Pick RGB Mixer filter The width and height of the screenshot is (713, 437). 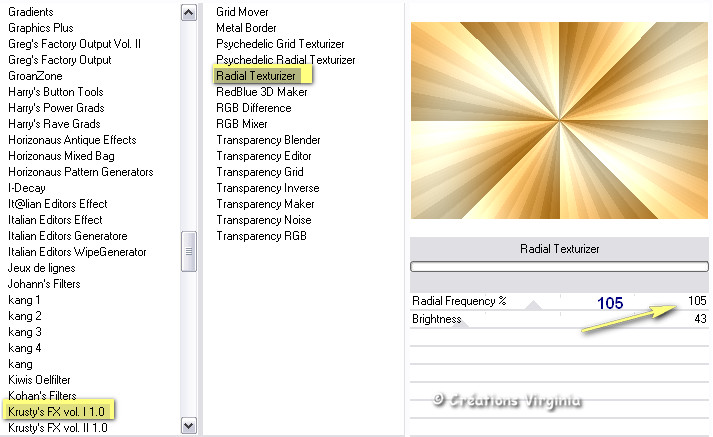241,124
